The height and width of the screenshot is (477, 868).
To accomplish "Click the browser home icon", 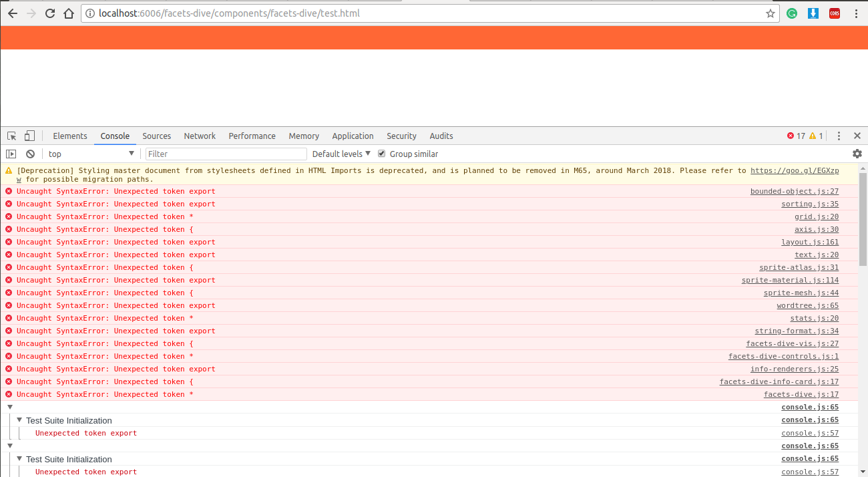I will 69,13.
